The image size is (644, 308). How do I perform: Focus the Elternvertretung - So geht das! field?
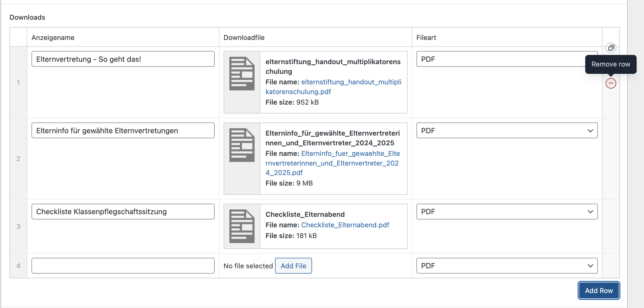(123, 59)
